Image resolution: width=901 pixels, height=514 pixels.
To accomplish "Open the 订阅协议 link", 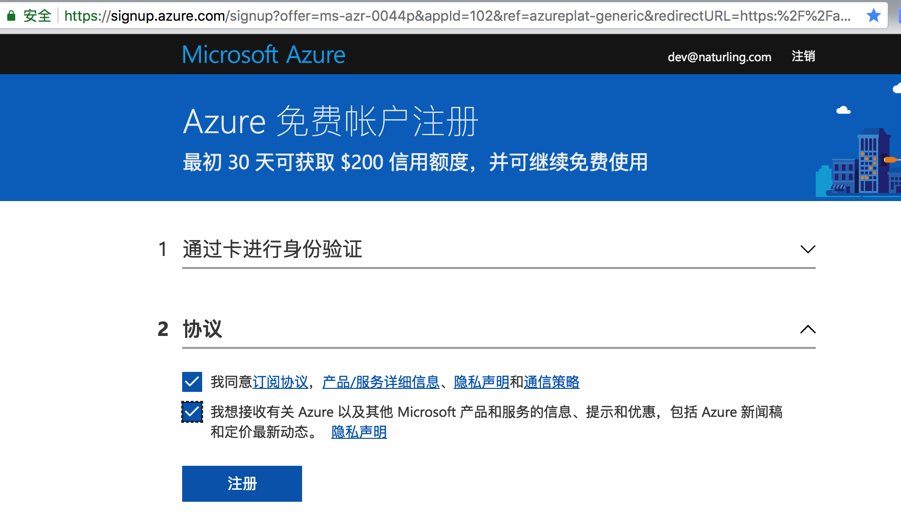I will [x=280, y=382].
